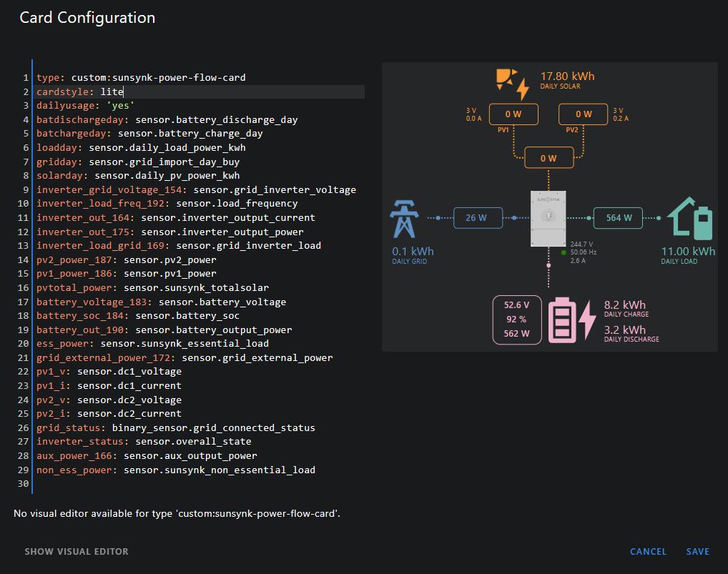This screenshot has height=574, width=728.
Task: Click the Sunsynk inverter image
Action: point(549,218)
